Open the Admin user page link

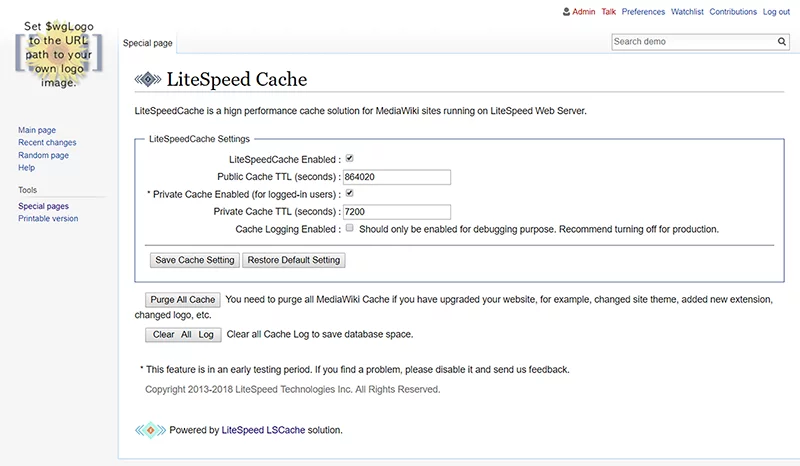(584, 12)
